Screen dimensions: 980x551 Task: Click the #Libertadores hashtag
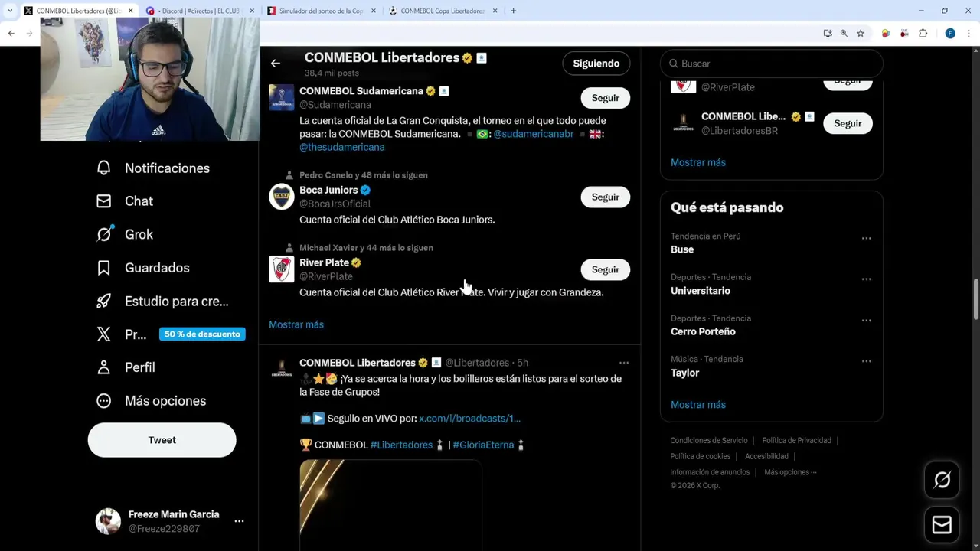click(x=401, y=445)
